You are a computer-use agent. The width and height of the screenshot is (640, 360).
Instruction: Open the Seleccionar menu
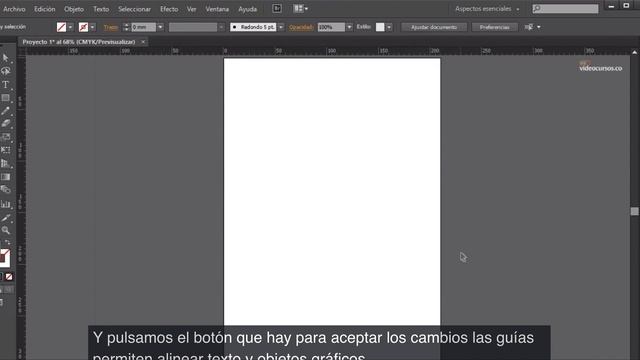pyautogui.click(x=134, y=9)
